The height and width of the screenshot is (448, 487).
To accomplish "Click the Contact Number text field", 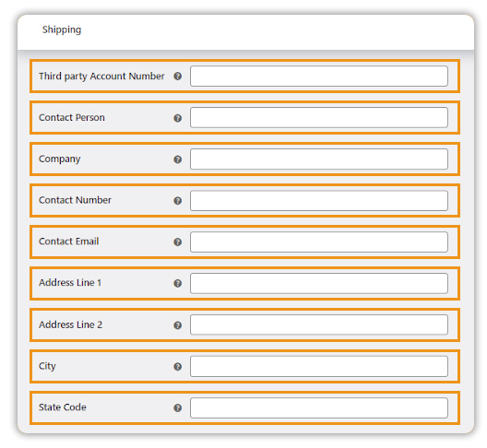I will tap(319, 201).
